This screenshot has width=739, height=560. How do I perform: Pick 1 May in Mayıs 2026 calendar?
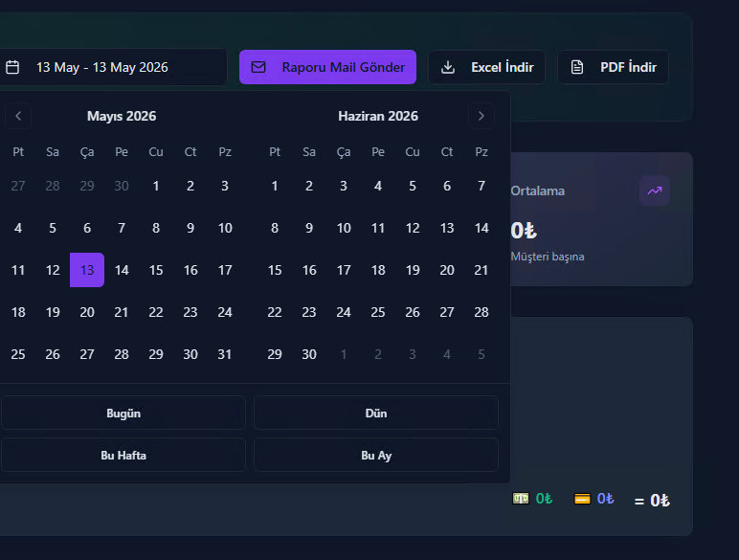coord(156,186)
